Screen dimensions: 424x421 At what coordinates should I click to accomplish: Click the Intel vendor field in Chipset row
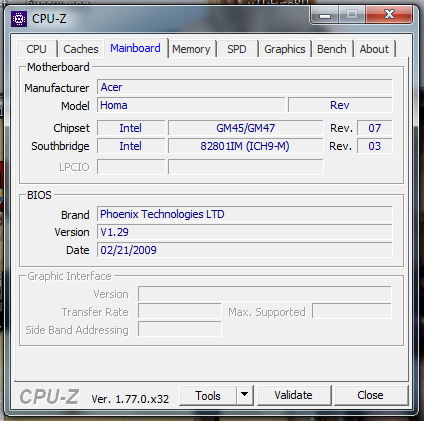[131, 128]
